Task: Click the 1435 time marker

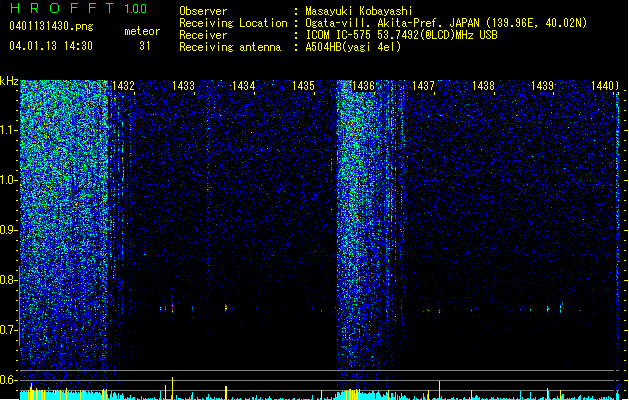Action: pyautogui.click(x=303, y=86)
